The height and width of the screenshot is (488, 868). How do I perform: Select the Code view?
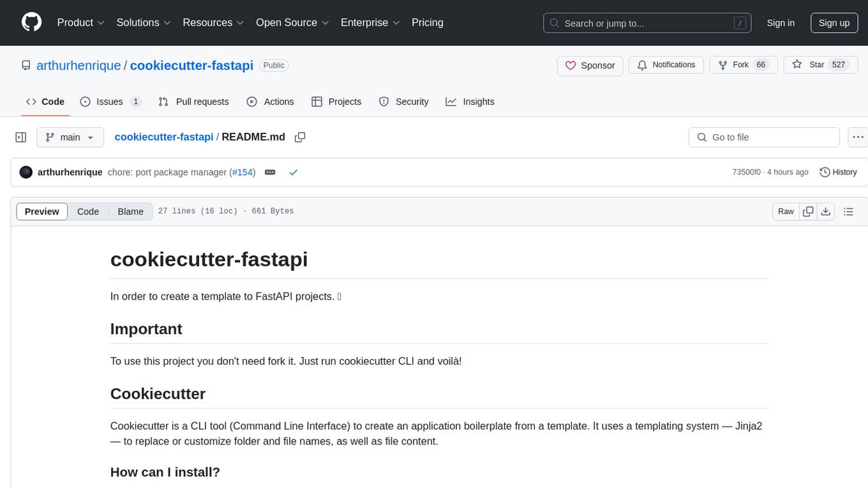coord(88,211)
